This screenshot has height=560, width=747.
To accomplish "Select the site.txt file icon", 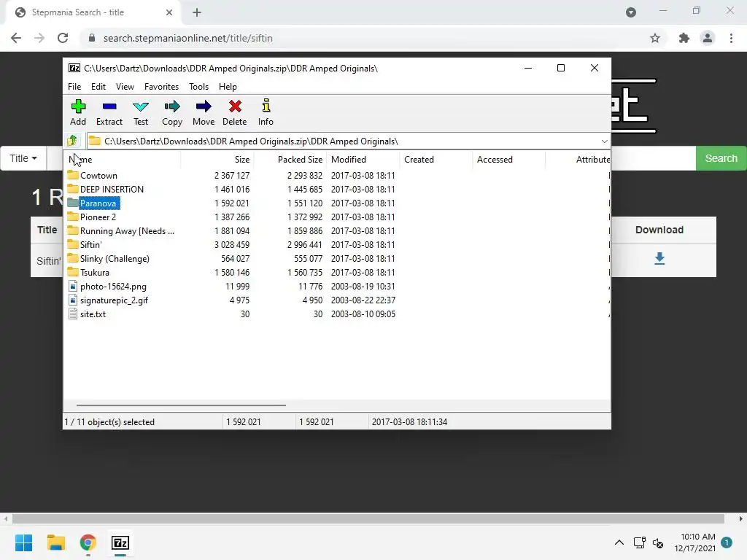I will pos(72,314).
